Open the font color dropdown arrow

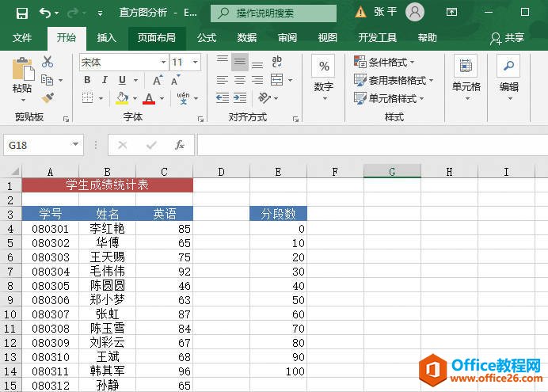coord(162,98)
